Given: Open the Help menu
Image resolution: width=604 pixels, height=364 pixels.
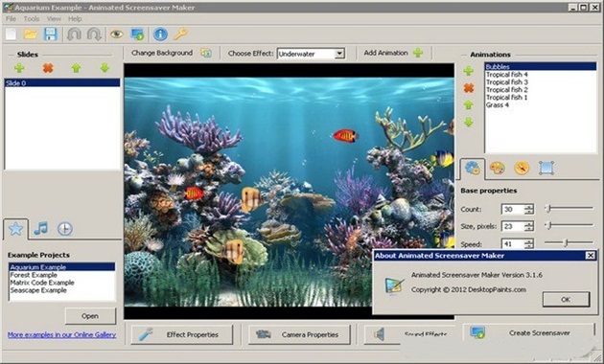Looking at the screenshot, I should point(75,19).
